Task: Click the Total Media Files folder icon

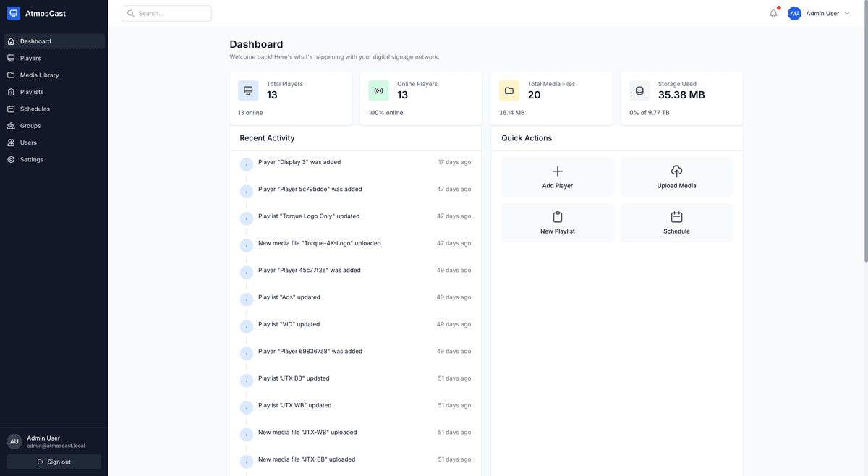Action: click(x=509, y=90)
